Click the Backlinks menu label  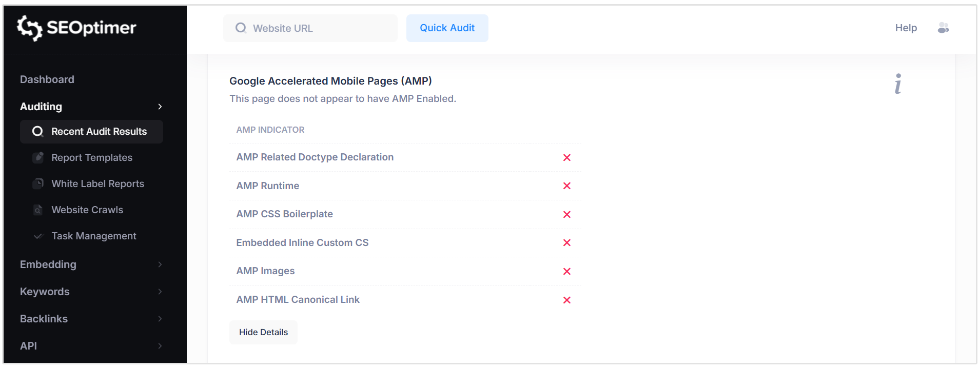pyautogui.click(x=44, y=319)
